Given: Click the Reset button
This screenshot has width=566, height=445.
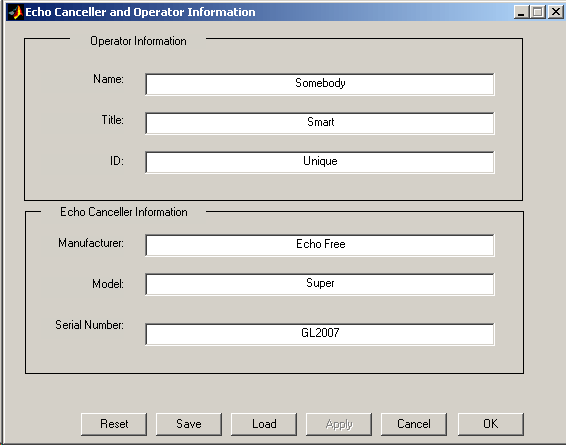Looking at the screenshot, I should [114, 424].
